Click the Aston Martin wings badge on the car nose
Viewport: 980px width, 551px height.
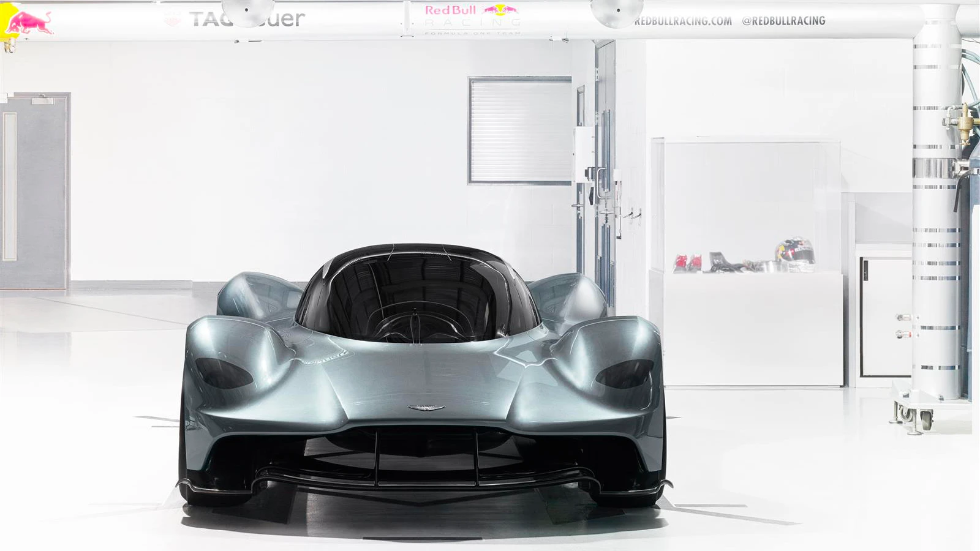425,408
